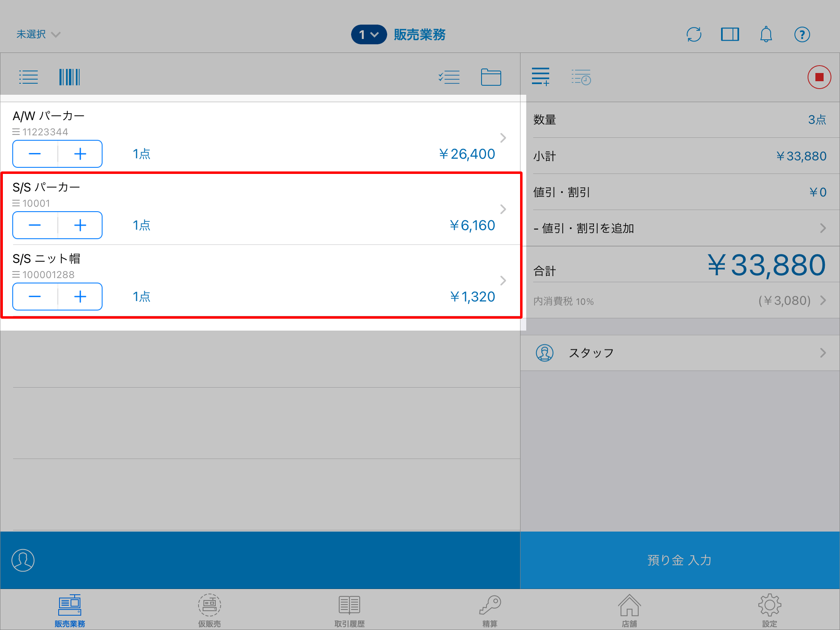Open the 未選択 dropdown at top left

coord(38,34)
